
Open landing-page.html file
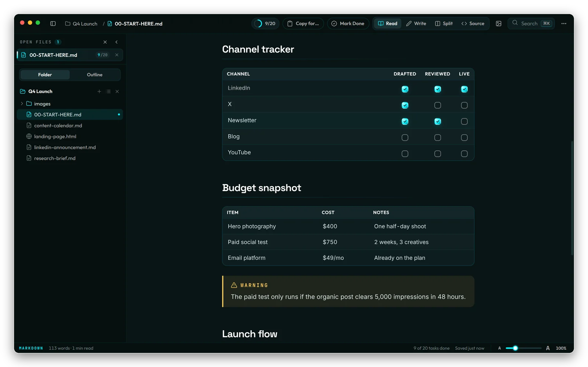pyautogui.click(x=70, y=136)
